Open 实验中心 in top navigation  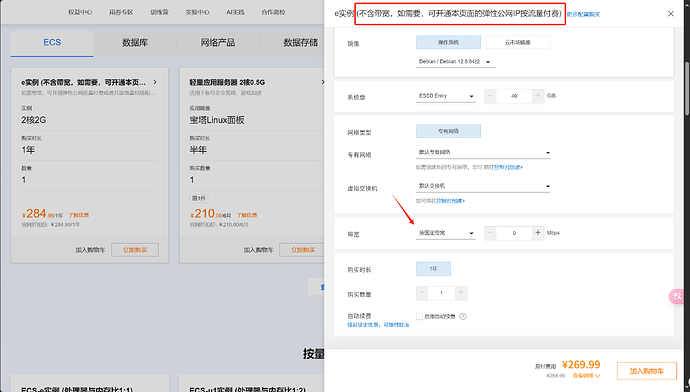(197, 12)
